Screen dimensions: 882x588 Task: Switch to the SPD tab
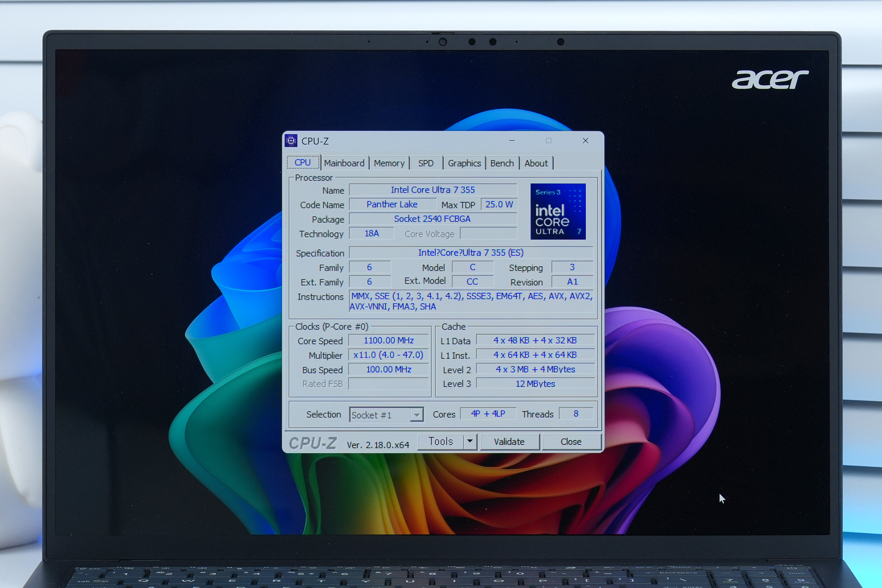point(426,163)
